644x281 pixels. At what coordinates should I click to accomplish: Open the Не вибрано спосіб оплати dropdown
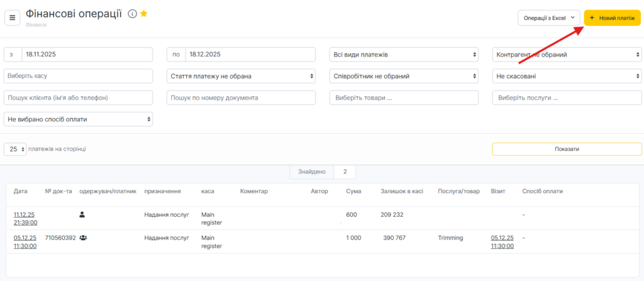click(x=78, y=119)
